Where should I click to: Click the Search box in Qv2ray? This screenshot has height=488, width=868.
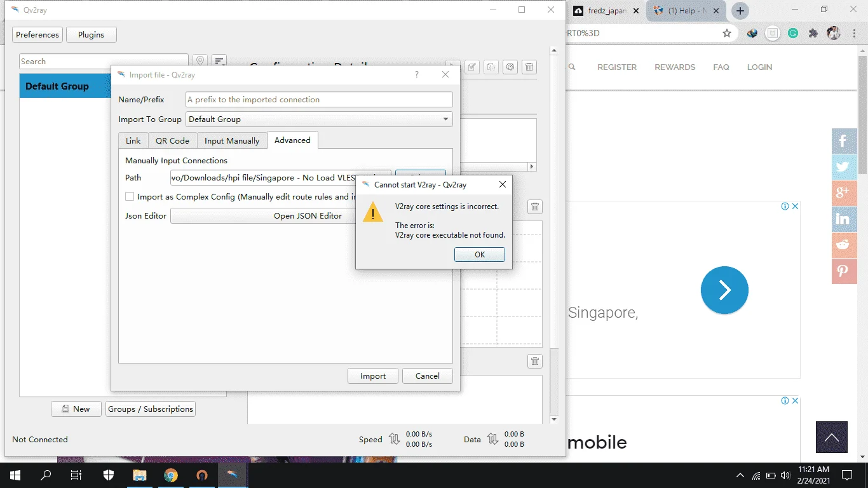coord(104,61)
